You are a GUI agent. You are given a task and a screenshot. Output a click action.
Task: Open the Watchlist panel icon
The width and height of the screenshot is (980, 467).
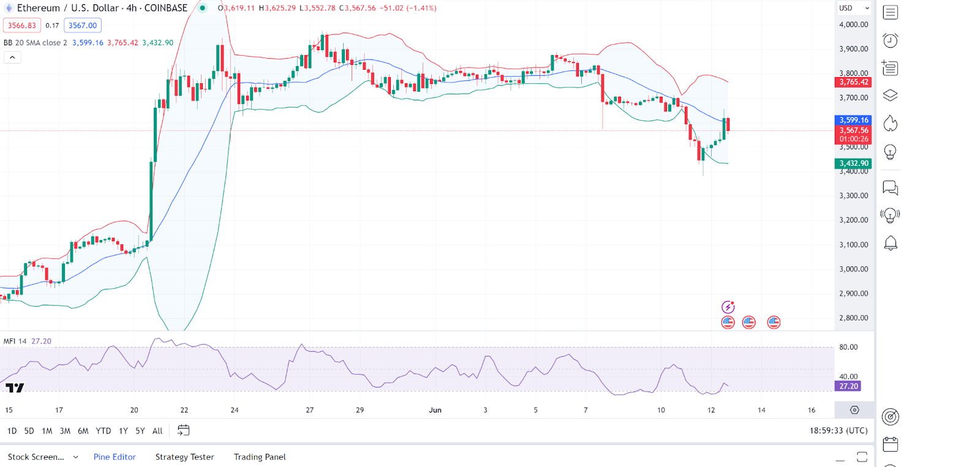click(890, 12)
